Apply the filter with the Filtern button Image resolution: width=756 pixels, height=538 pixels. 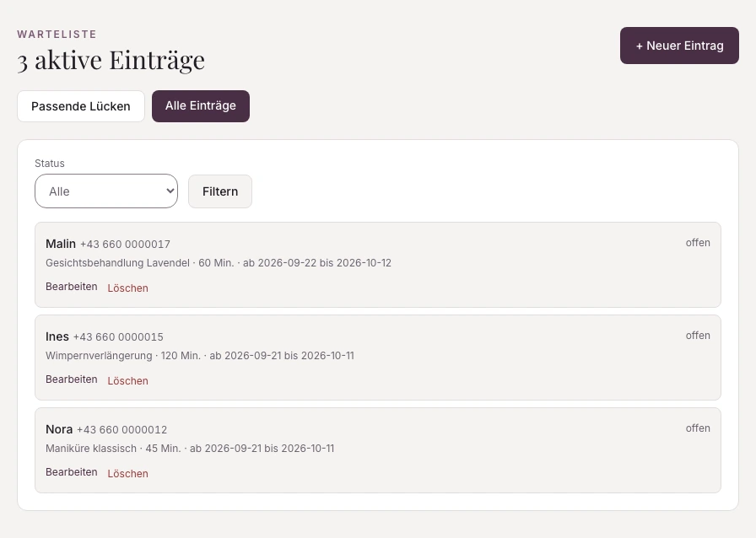point(220,191)
